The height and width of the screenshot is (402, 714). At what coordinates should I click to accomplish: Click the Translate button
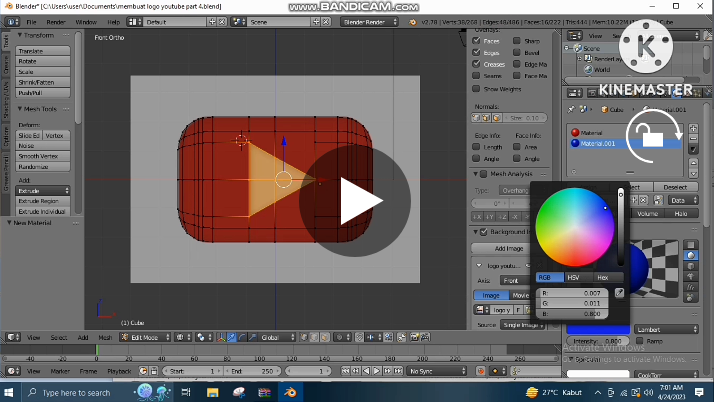43,51
